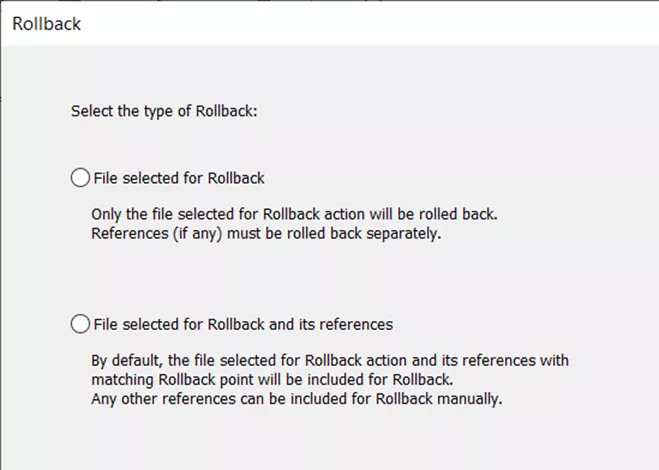Click the word 'Rollback' in the first option label
This screenshot has height=470, width=659.
click(x=236, y=178)
